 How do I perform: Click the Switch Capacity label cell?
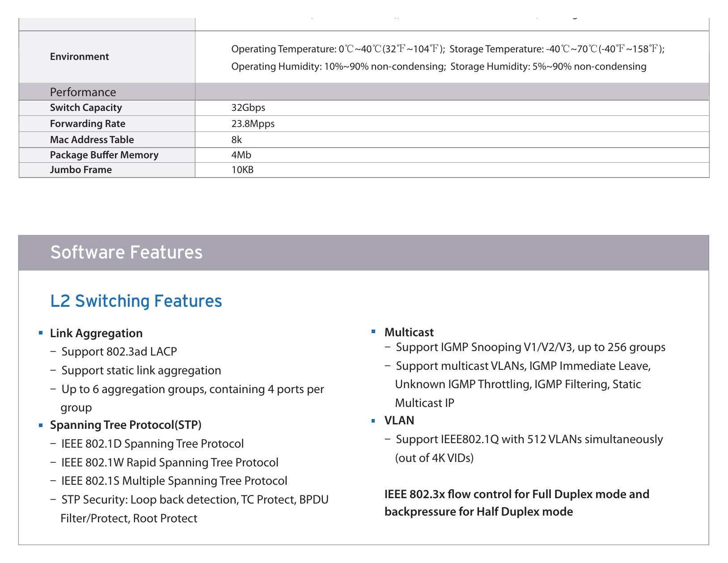107,108
